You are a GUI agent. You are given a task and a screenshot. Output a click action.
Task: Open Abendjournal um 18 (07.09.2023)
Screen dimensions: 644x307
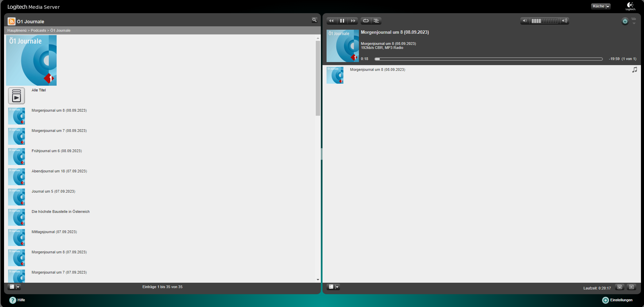59,171
